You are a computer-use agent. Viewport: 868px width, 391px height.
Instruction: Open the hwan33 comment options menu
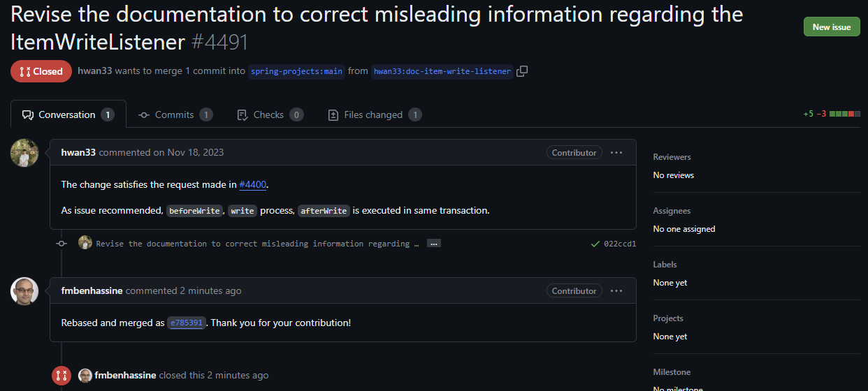[x=616, y=152]
